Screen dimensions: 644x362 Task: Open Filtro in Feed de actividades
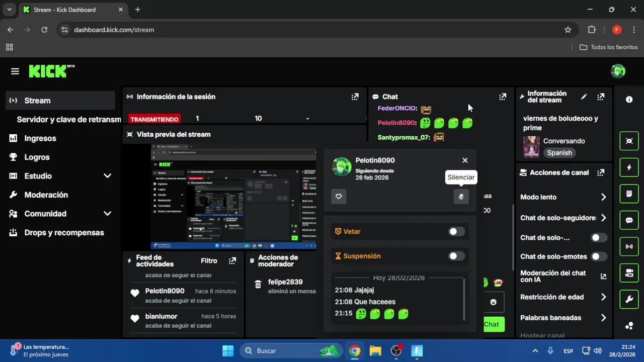tap(209, 260)
